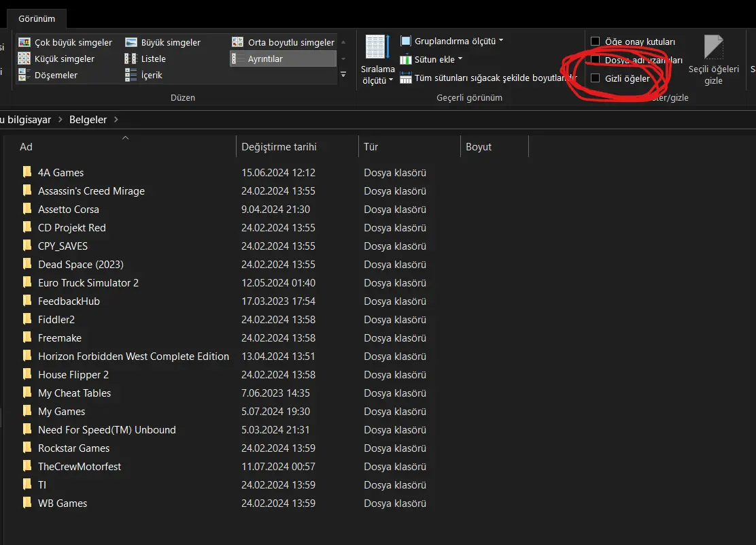
Task: Click date 13.04.2024 13:51
Action: click(x=278, y=356)
